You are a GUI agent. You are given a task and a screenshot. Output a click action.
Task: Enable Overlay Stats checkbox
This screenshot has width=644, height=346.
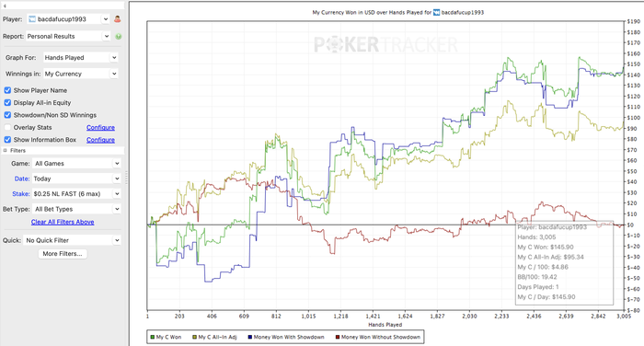click(7, 127)
